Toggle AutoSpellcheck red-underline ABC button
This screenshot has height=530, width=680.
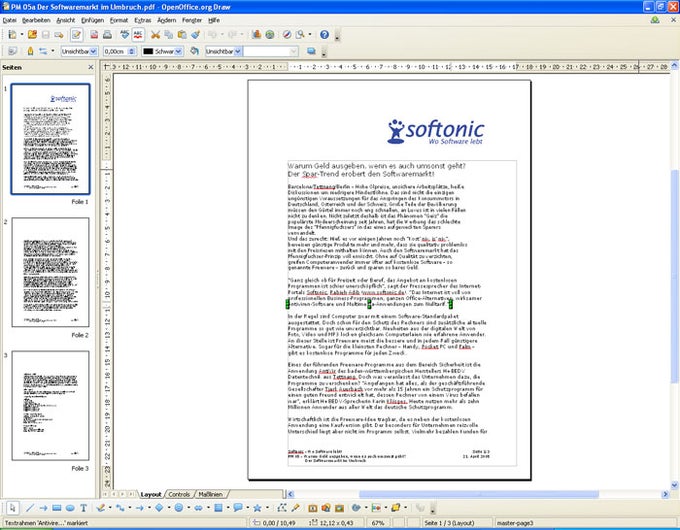pyautogui.click(x=138, y=35)
